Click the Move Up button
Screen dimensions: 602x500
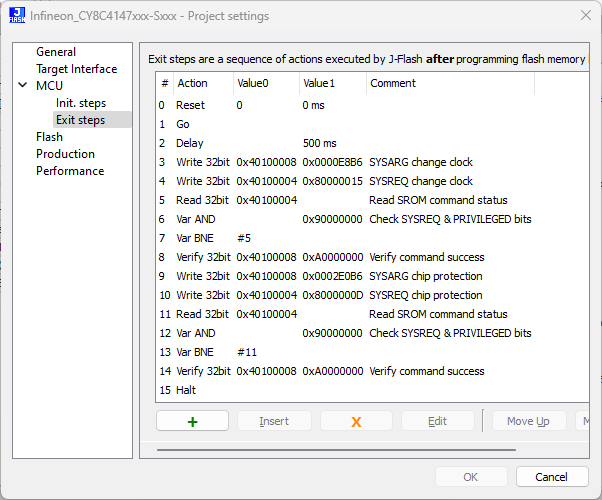pos(528,421)
